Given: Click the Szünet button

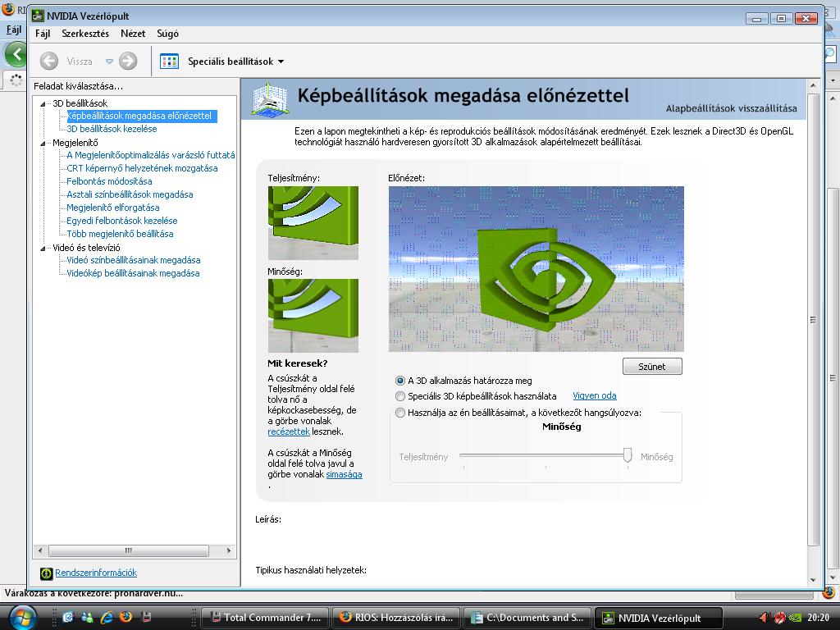Looking at the screenshot, I should (652, 367).
